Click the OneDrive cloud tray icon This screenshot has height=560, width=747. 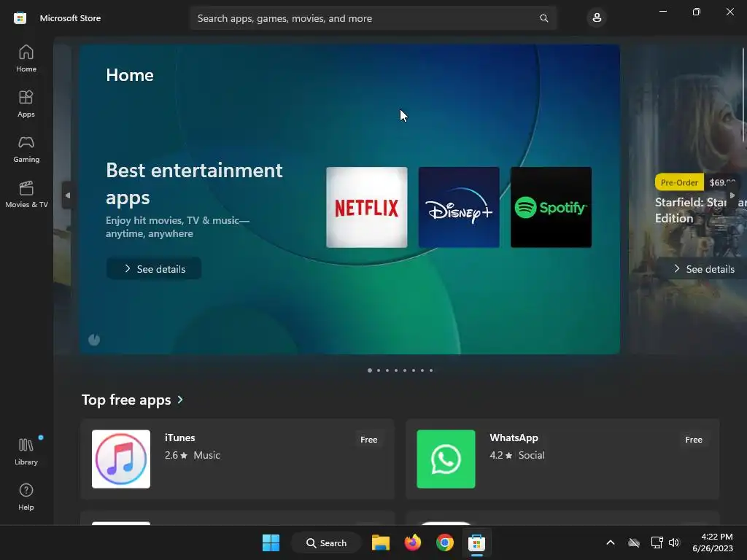pos(634,542)
